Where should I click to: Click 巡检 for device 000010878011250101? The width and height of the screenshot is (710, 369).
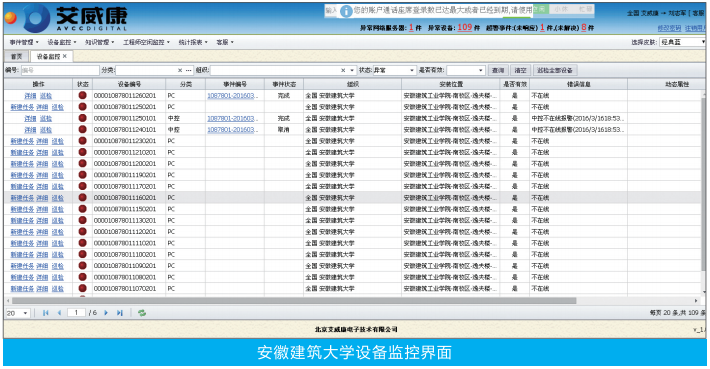point(46,118)
